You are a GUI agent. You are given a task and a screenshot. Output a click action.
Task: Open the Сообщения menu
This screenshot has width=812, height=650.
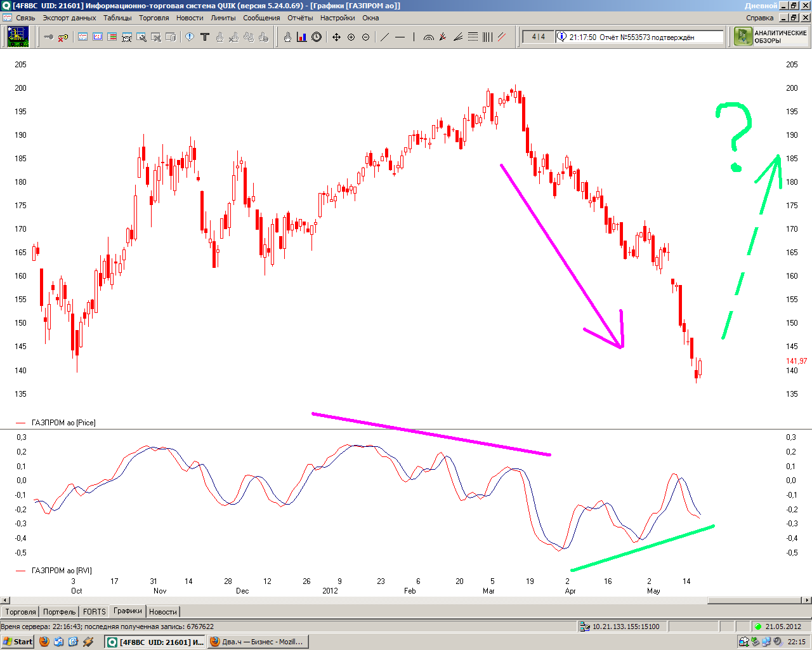(261, 18)
